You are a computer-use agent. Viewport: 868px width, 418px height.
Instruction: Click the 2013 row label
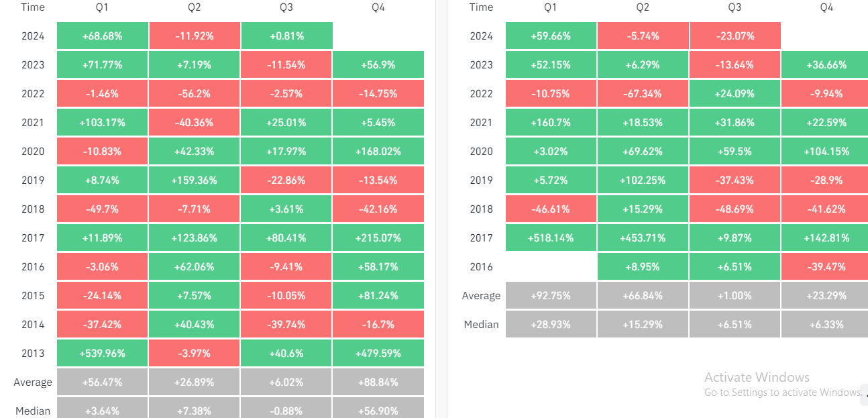coord(33,353)
